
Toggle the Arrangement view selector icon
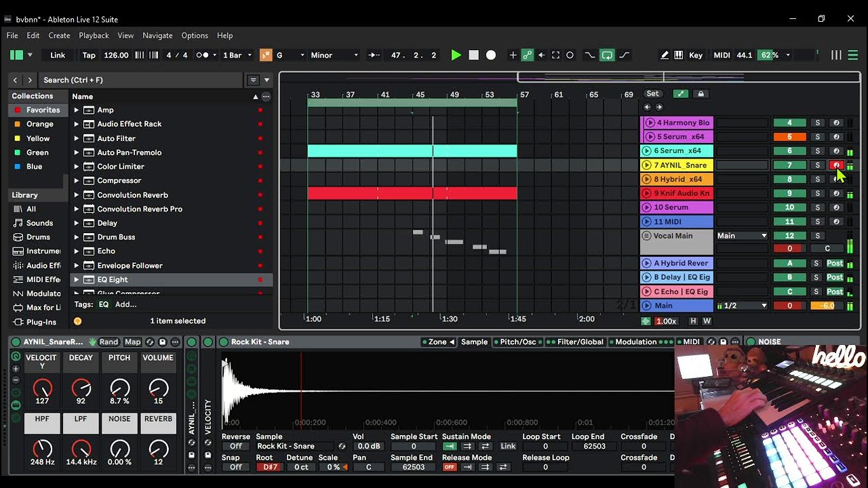[x=853, y=55]
